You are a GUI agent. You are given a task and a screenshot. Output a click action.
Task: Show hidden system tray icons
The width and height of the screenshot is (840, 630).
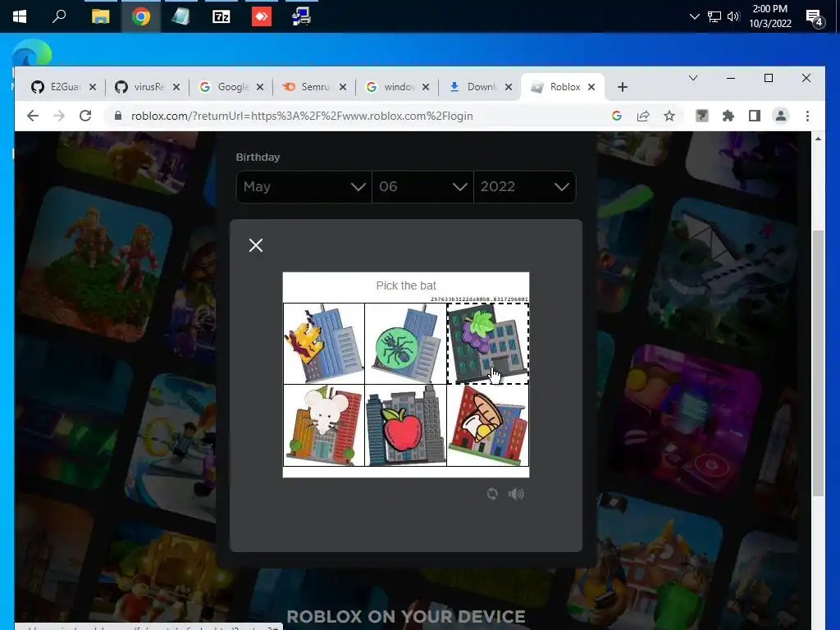[694, 16]
